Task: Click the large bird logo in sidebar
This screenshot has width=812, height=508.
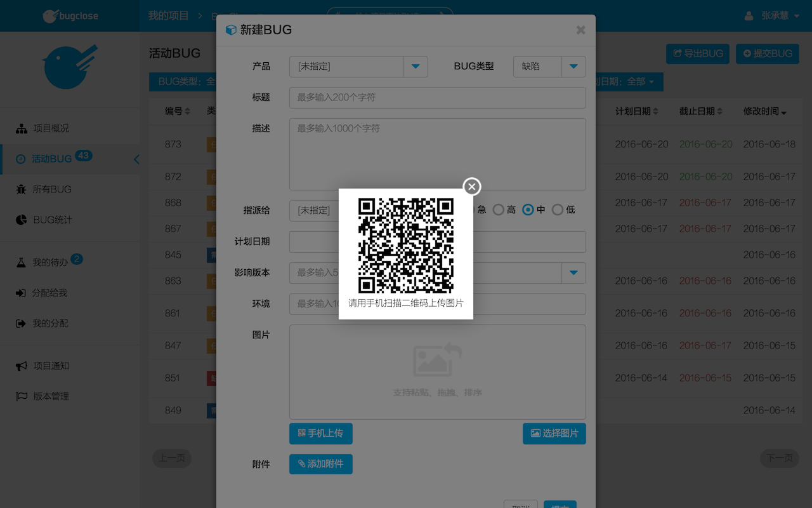Action: [x=70, y=66]
